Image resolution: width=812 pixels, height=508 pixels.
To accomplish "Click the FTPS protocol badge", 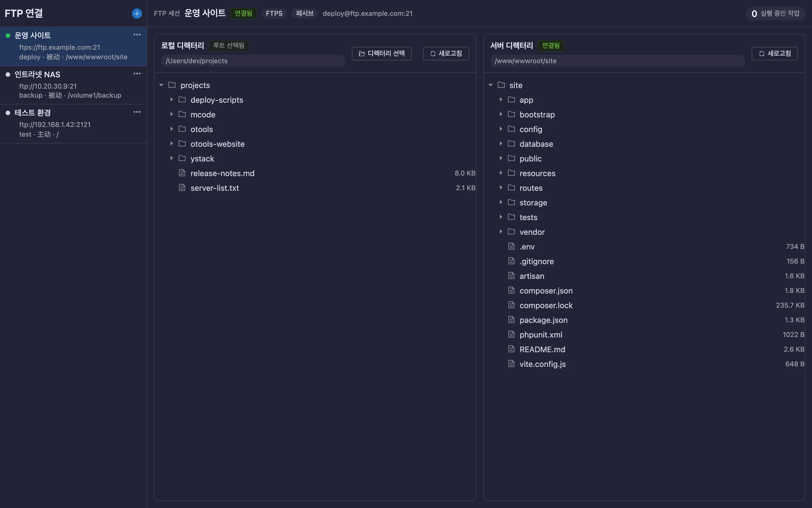I will click(x=274, y=14).
